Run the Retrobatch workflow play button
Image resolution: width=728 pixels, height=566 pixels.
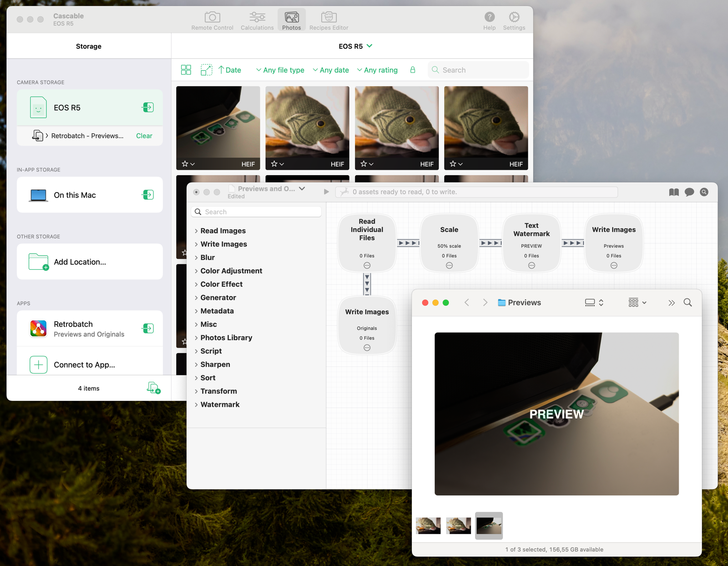click(x=326, y=192)
